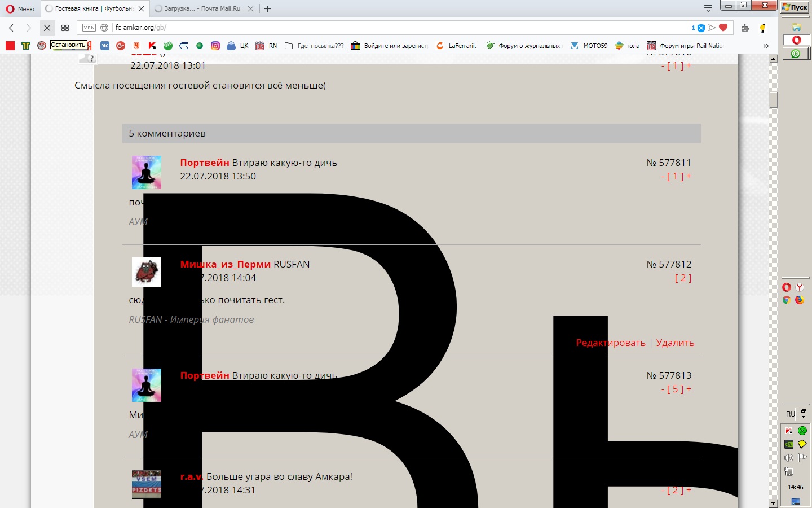812x508 pixels.
Task: Go back to previous page
Action: point(11,28)
